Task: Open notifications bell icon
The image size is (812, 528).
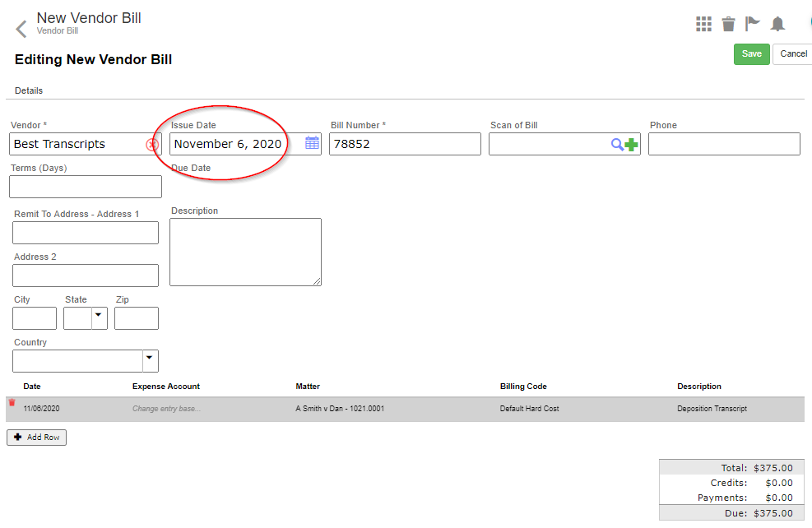Action: tap(777, 24)
